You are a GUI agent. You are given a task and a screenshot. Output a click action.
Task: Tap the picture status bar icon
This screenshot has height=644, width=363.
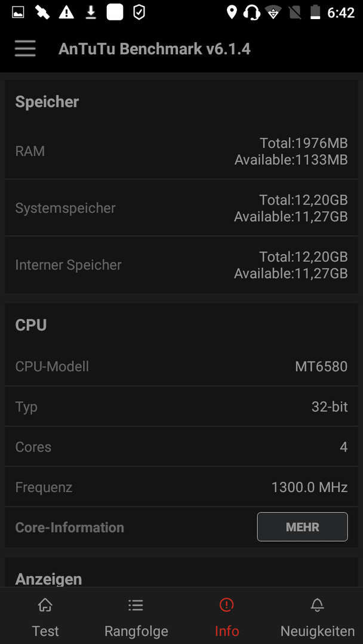(x=18, y=13)
